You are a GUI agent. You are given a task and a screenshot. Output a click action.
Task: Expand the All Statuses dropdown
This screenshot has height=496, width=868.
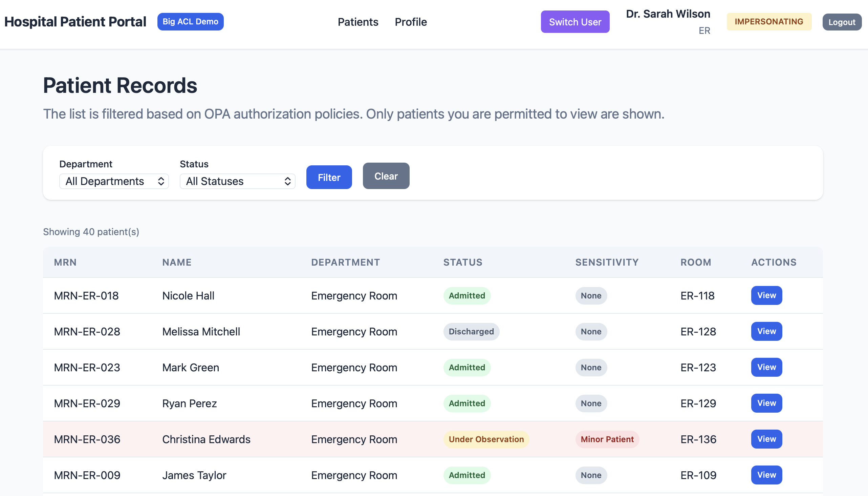pos(237,181)
